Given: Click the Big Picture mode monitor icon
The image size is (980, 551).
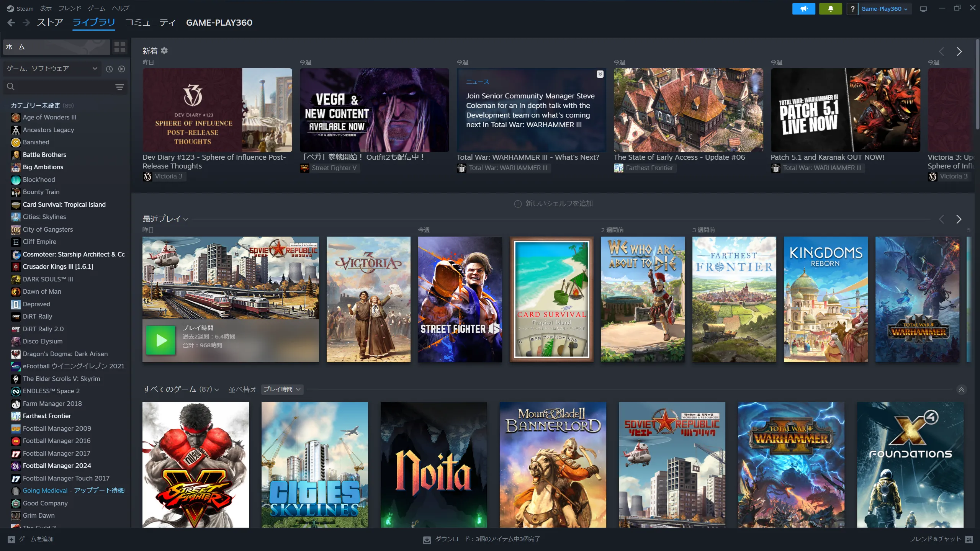Looking at the screenshot, I should pyautogui.click(x=923, y=9).
